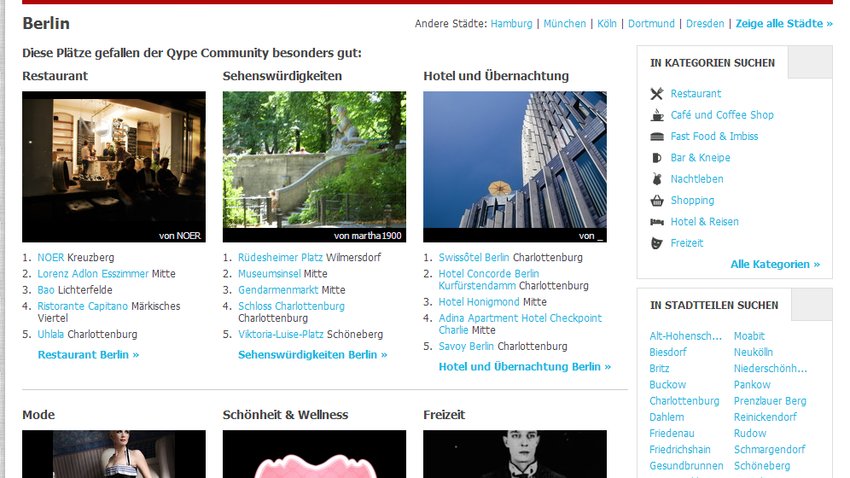850x478 pixels.
Task: Select Neukölln district link
Action: pos(754,352)
